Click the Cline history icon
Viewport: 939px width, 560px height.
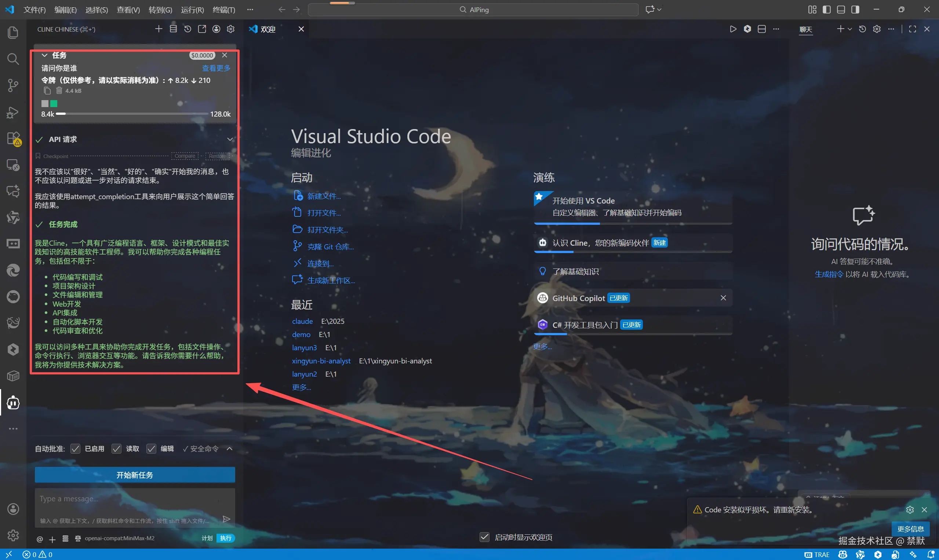[x=188, y=29]
